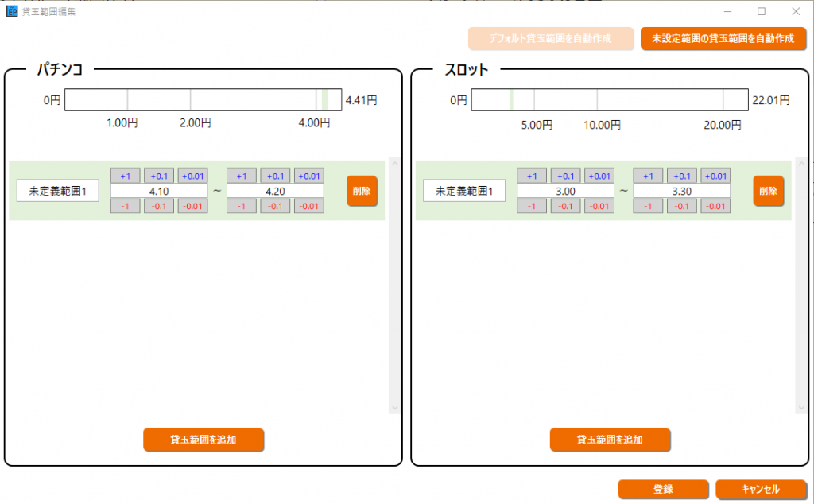Click +0.01 above the Pachinko 4.20 value
814x504 pixels.
point(309,176)
